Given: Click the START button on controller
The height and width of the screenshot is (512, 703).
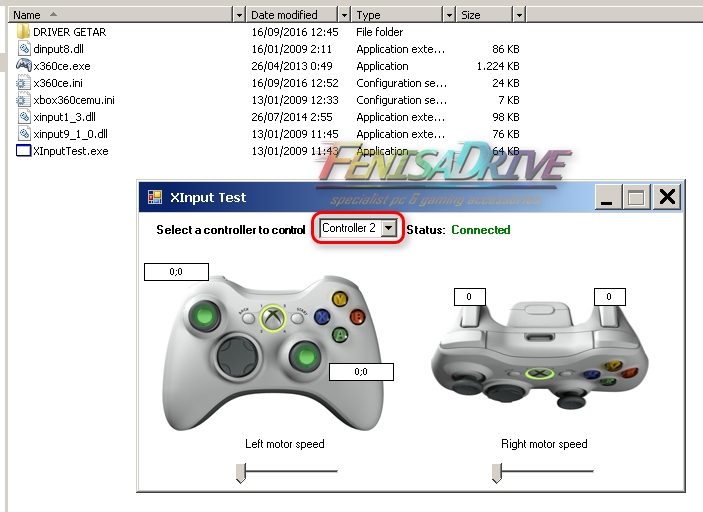Looking at the screenshot, I should click(297, 318).
